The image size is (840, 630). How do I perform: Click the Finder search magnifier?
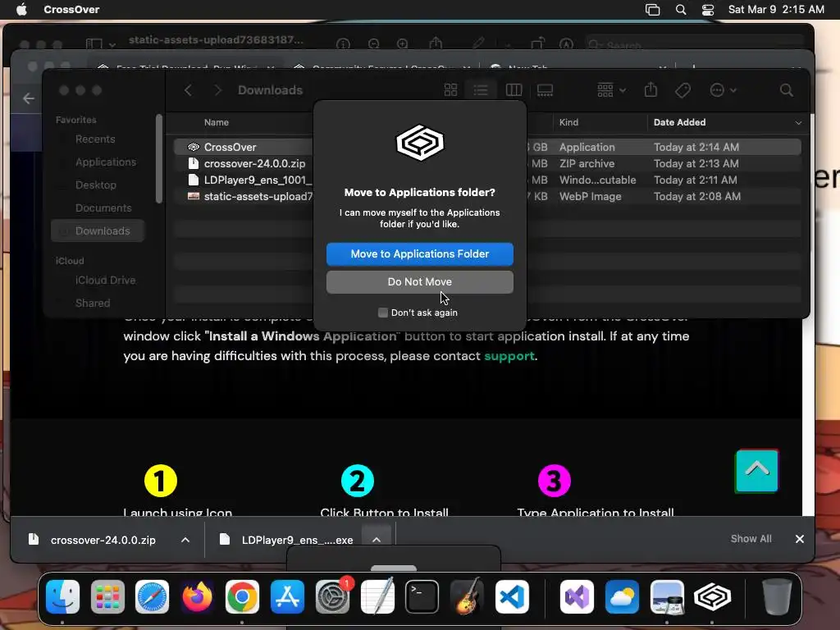(786, 90)
